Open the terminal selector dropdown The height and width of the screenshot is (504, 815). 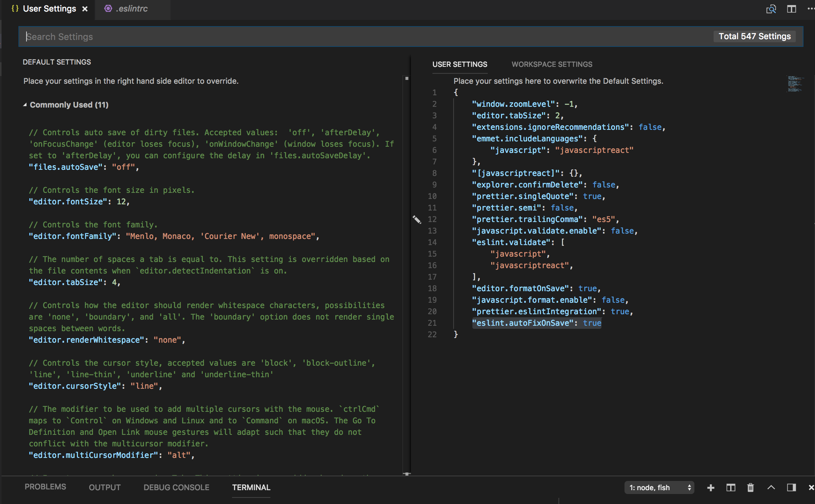659,487
